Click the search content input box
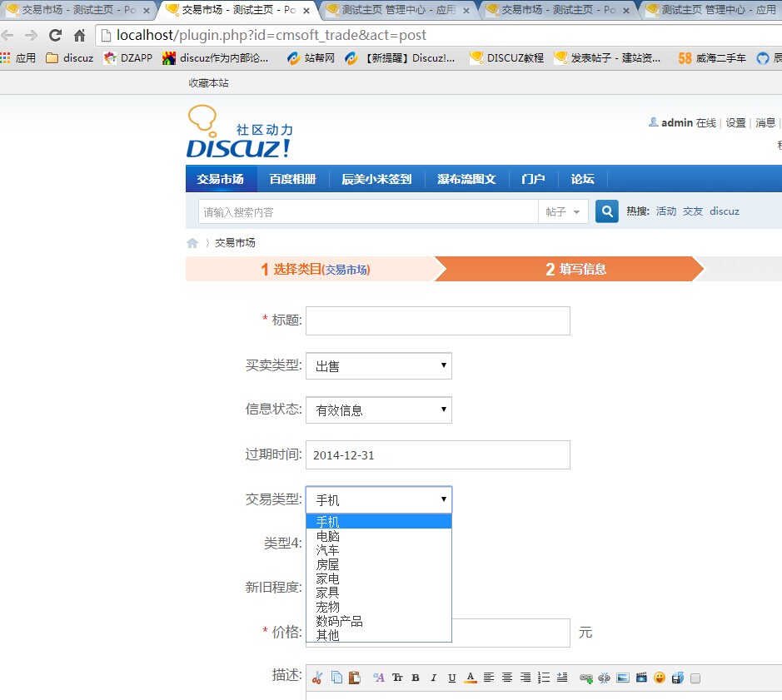782x700 pixels. [x=368, y=212]
